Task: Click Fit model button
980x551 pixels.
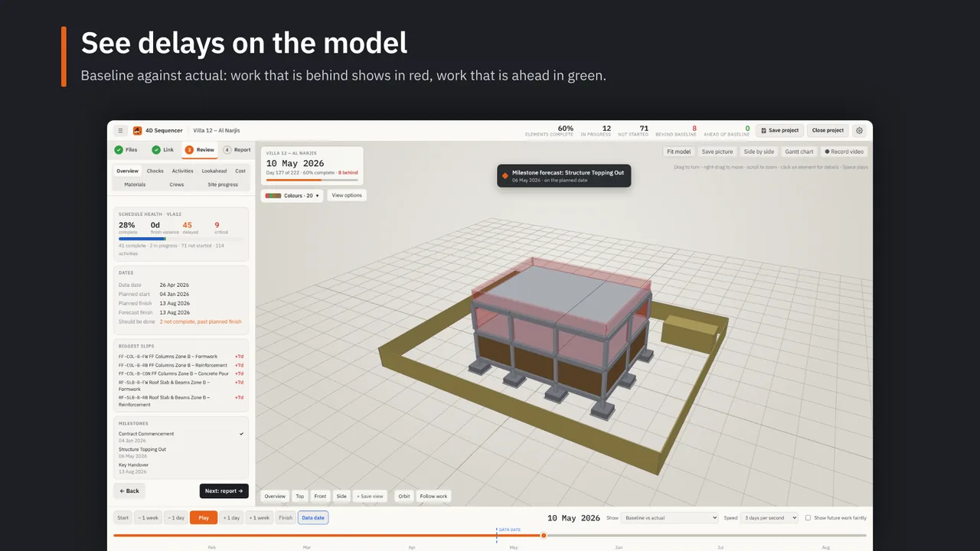Action: (x=679, y=152)
